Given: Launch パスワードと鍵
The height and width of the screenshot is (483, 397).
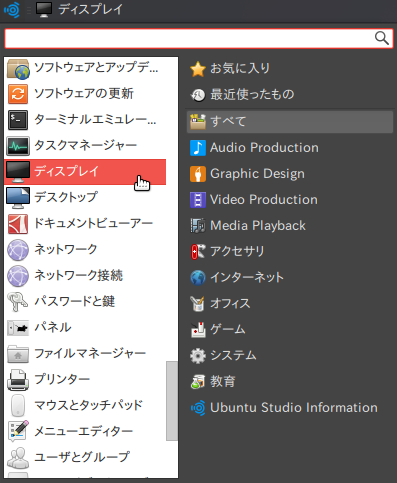Looking at the screenshot, I should (85, 302).
